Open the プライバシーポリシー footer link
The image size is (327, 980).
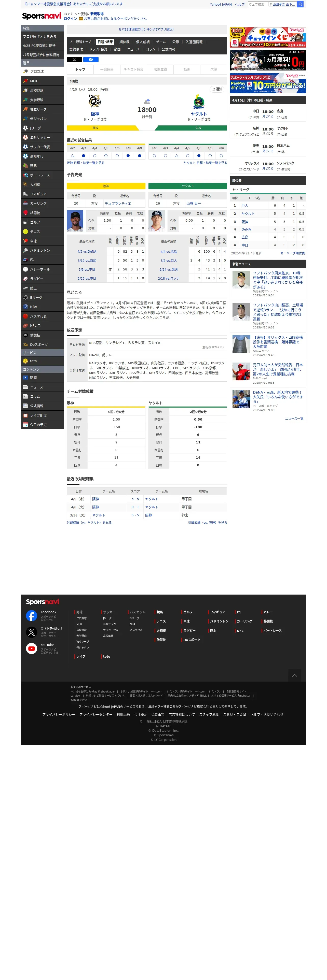click(x=59, y=714)
